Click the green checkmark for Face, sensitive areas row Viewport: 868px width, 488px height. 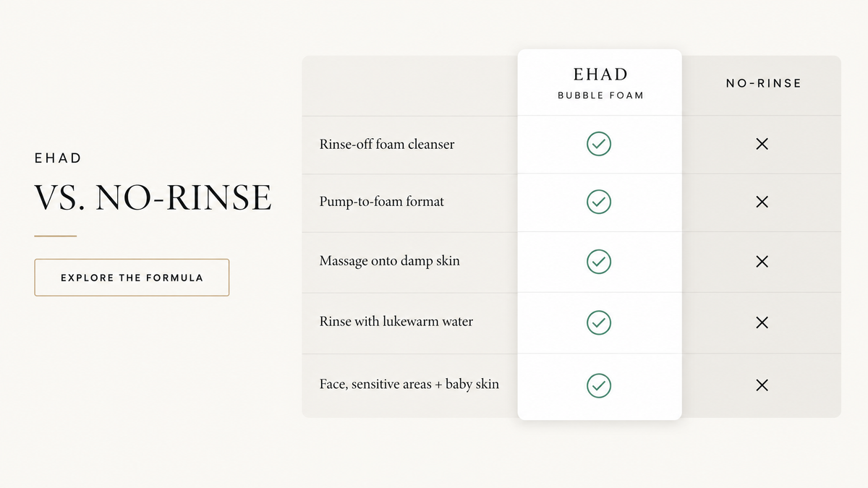(x=599, y=385)
